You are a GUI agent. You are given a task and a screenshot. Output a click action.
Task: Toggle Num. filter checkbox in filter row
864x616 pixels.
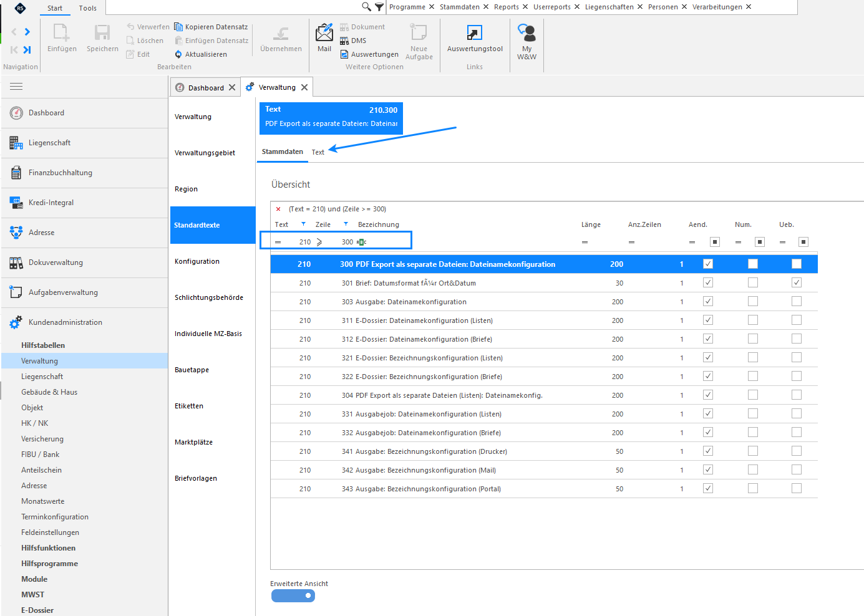click(760, 242)
